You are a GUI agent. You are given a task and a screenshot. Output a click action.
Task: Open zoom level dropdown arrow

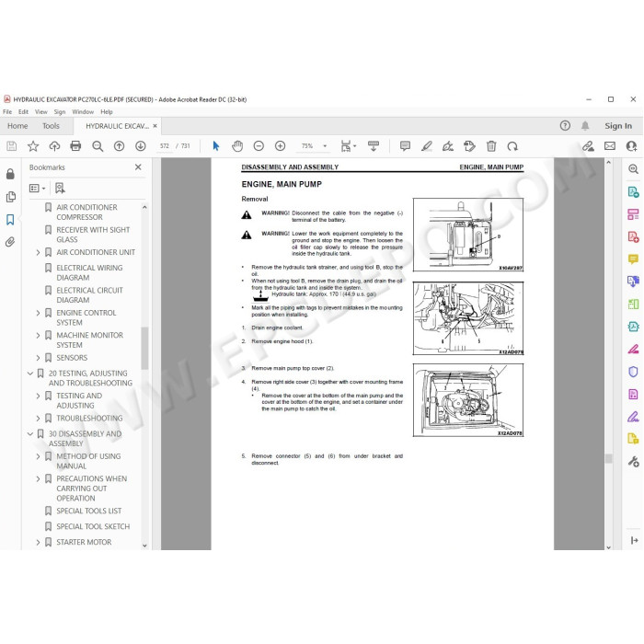pyautogui.click(x=325, y=146)
